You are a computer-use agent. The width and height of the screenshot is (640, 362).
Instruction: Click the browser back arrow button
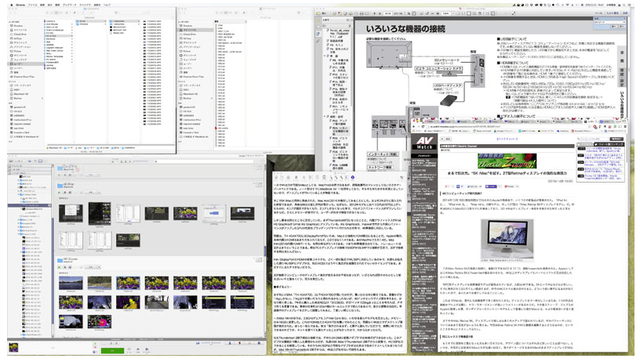tap(413, 127)
